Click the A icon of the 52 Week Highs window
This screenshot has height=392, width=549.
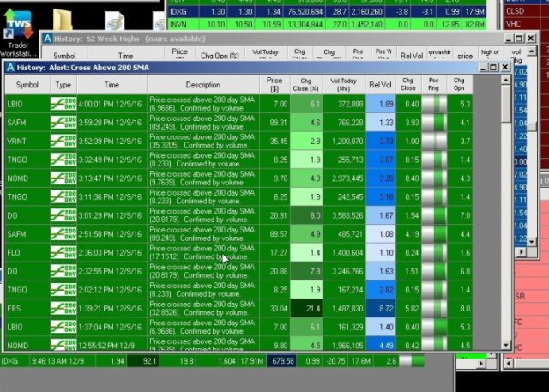click(x=48, y=39)
